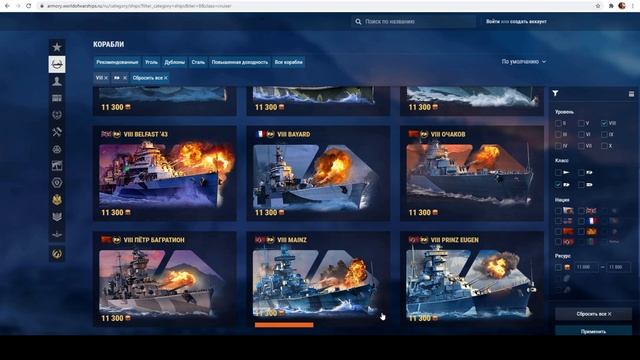This screenshot has height=360, width=640.
Task: Switch to Дублоны tab
Action: click(174, 62)
